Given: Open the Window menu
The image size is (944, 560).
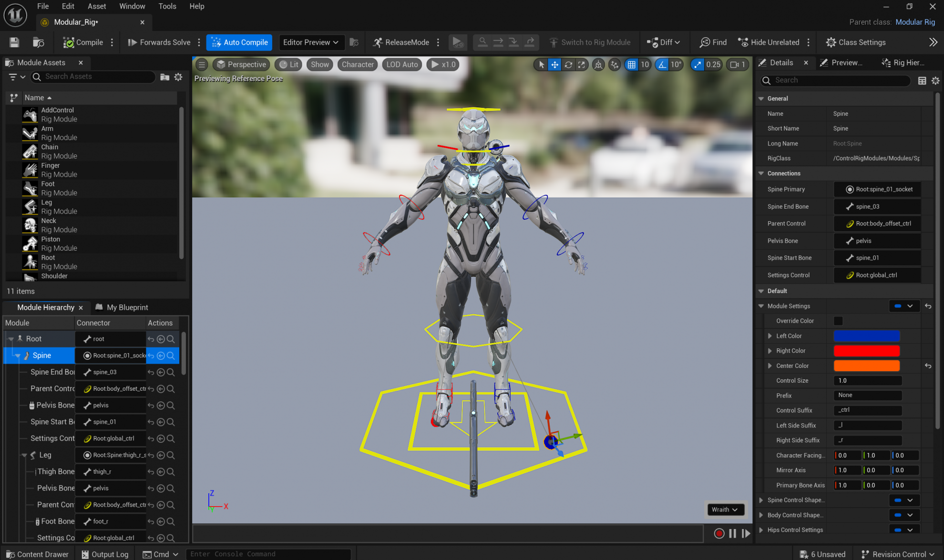Looking at the screenshot, I should pos(132,6).
